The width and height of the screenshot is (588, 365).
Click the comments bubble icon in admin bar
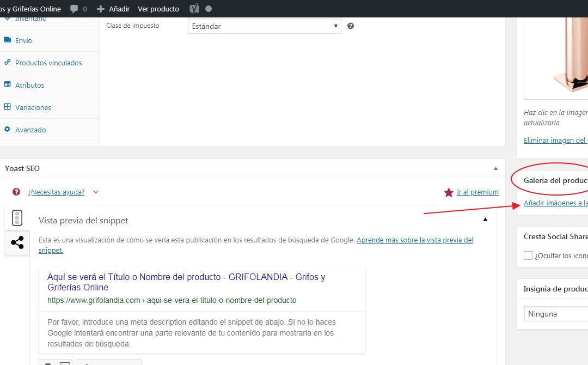click(x=74, y=9)
